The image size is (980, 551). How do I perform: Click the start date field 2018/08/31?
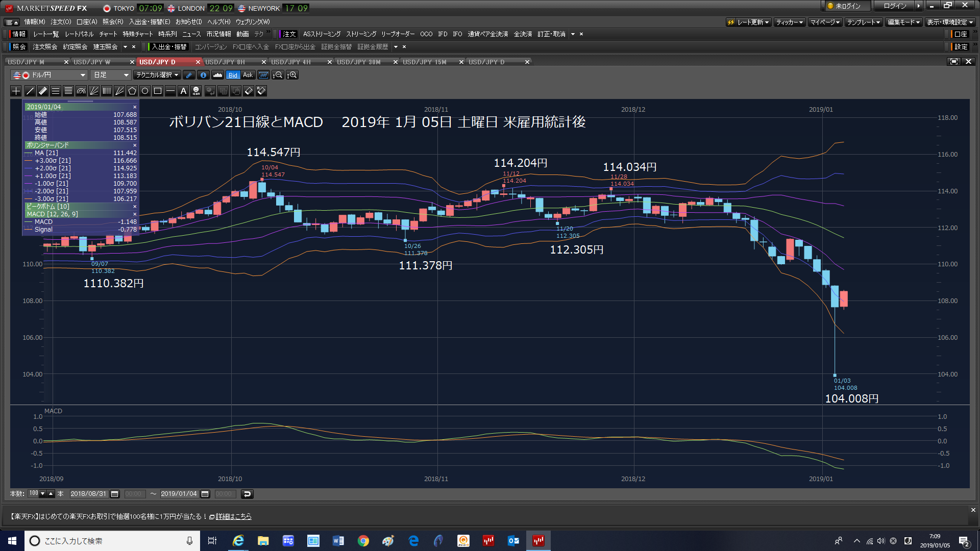pos(88,494)
